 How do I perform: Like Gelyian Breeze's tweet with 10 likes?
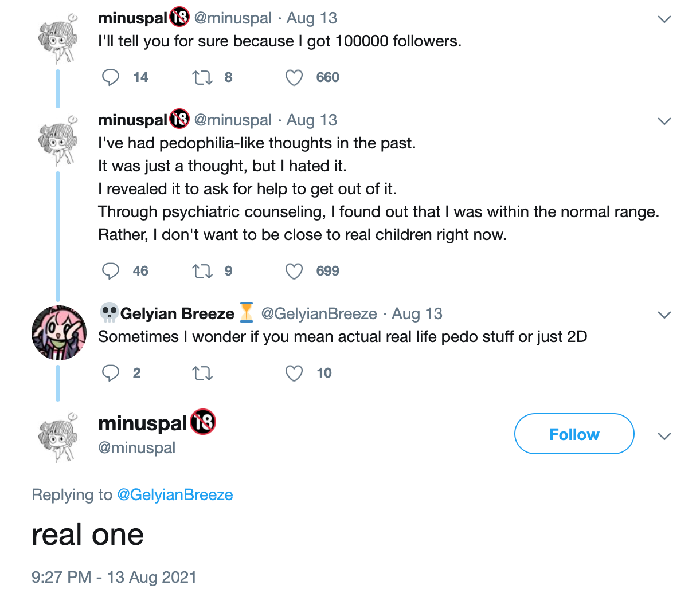click(x=294, y=374)
